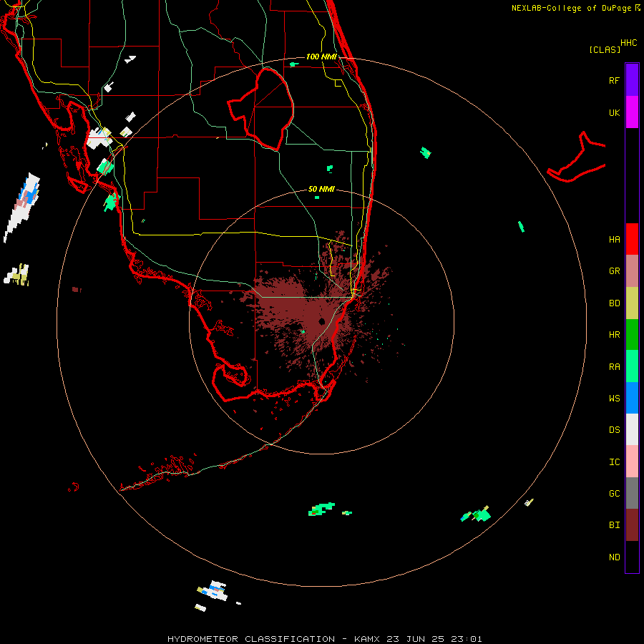
Task: Click the BI legend label
Action: [614, 525]
